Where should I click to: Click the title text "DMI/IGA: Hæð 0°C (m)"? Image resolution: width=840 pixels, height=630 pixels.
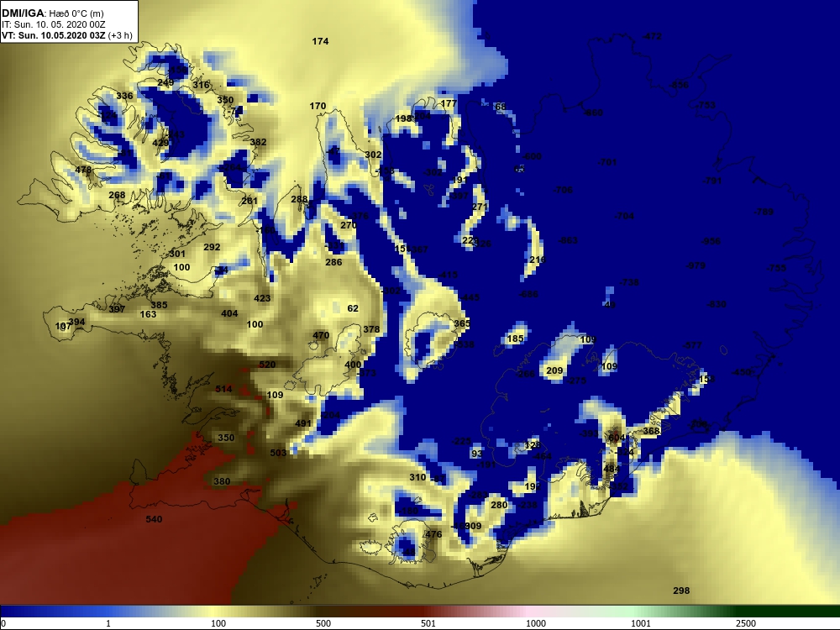[x=53, y=13]
